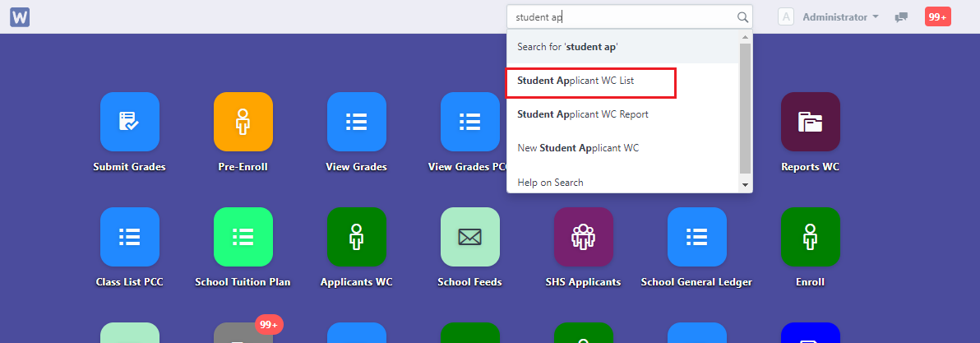Open the School General Ledger icon
Viewport: 980px width, 343px height.
point(697,237)
